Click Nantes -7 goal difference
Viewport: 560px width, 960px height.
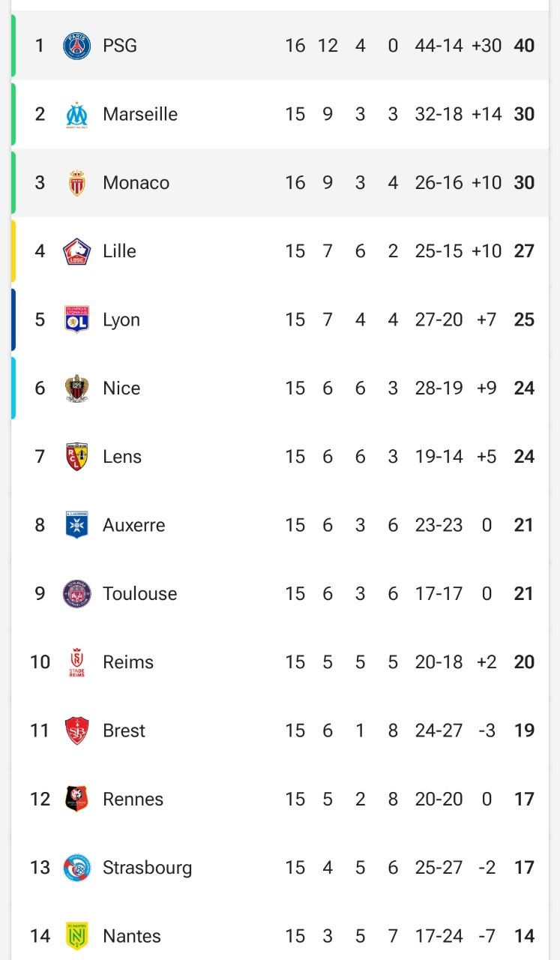coord(487,936)
